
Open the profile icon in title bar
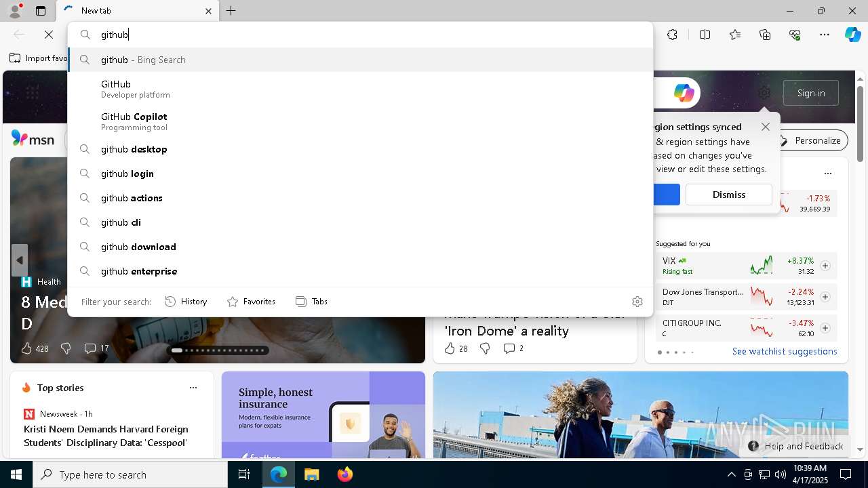(14, 11)
